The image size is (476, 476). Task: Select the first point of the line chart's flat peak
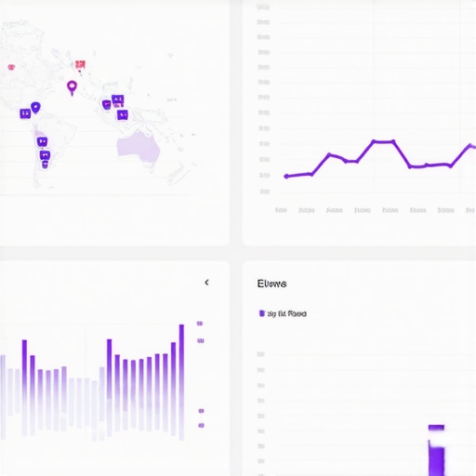(x=374, y=141)
